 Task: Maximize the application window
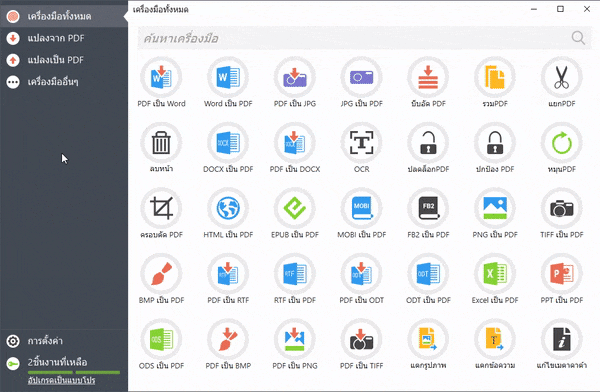(560, 9)
